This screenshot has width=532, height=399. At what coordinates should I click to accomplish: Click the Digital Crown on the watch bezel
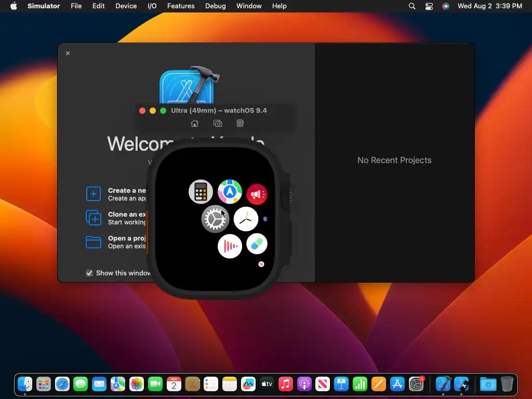(288, 196)
